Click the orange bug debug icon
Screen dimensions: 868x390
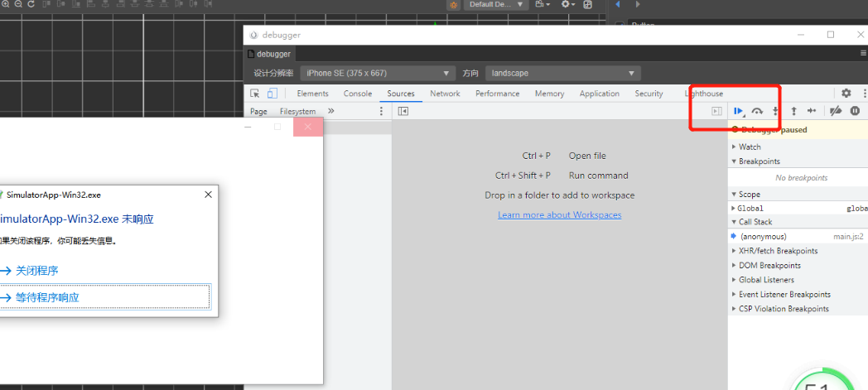point(454,4)
